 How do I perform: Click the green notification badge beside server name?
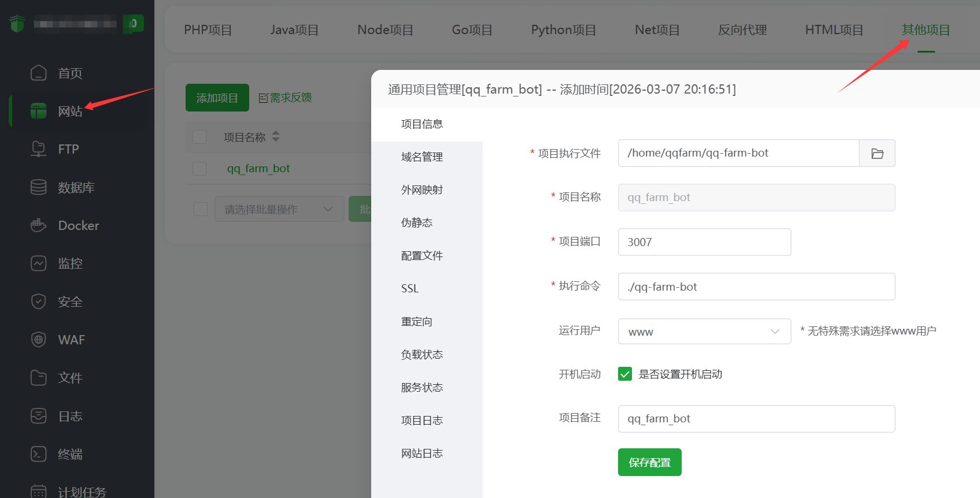coord(133,24)
